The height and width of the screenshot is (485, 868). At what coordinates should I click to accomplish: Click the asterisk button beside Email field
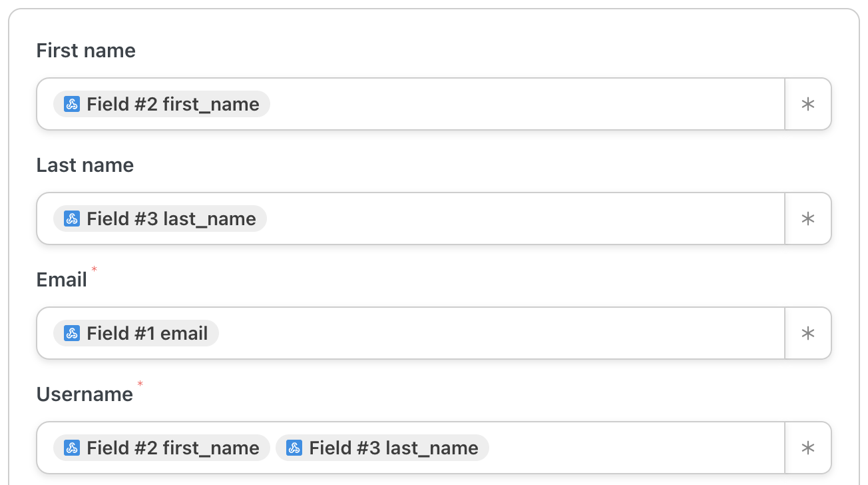point(807,334)
